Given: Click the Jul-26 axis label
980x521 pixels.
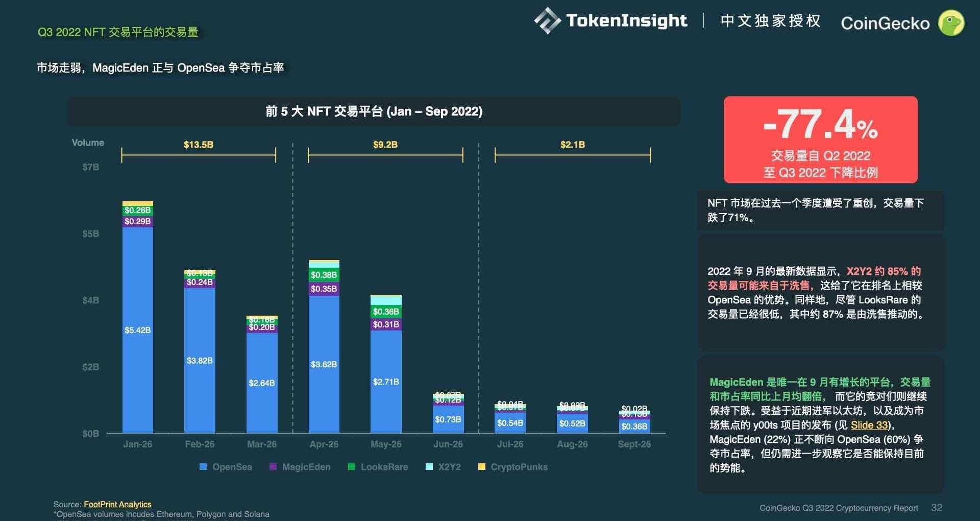Looking at the screenshot, I should 510,444.
